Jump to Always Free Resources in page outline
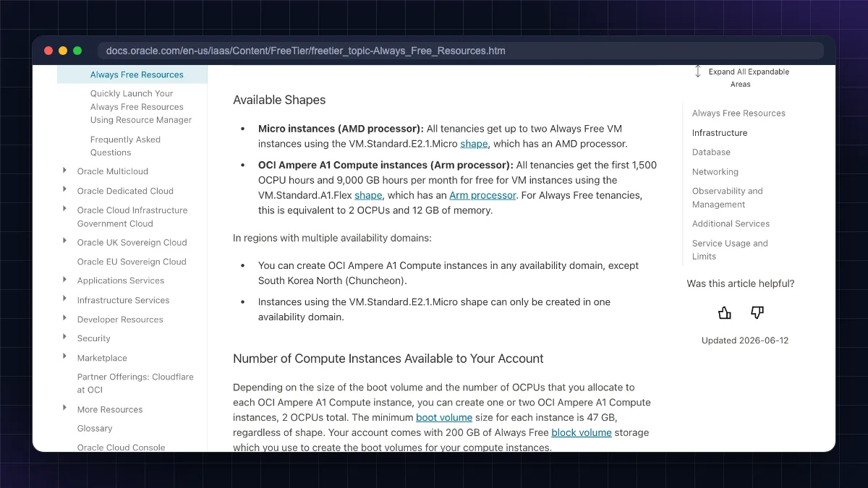This screenshot has width=868, height=488. (x=739, y=113)
